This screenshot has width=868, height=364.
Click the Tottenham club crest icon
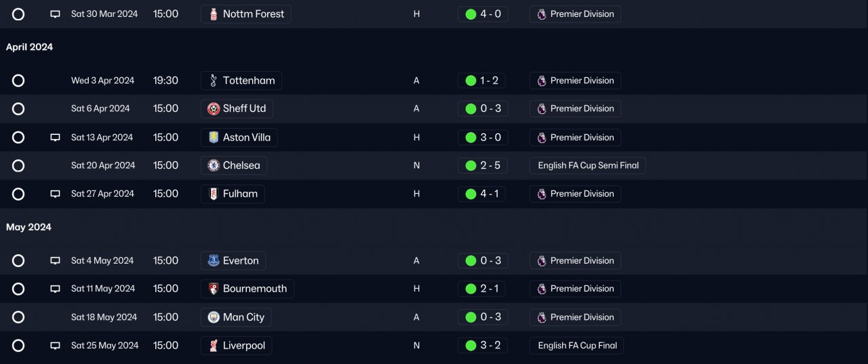(x=214, y=81)
